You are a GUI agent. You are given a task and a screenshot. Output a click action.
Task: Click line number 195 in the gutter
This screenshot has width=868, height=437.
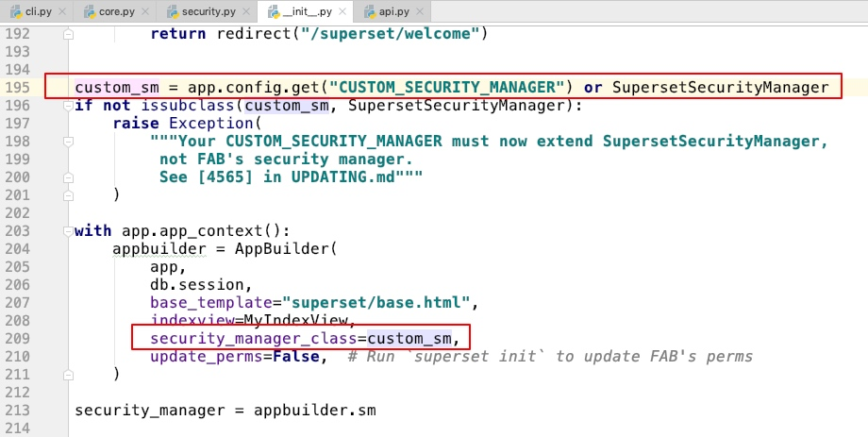tap(17, 88)
